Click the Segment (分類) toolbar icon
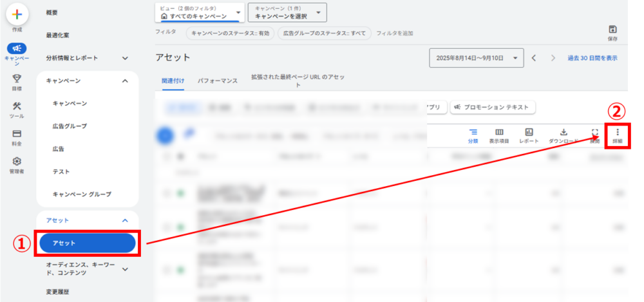 click(473, 132)
